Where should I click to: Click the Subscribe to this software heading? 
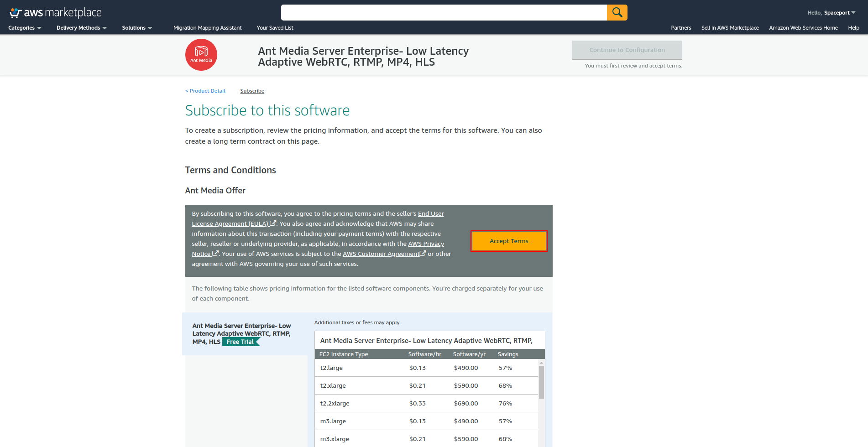click(x=267, y=110)
